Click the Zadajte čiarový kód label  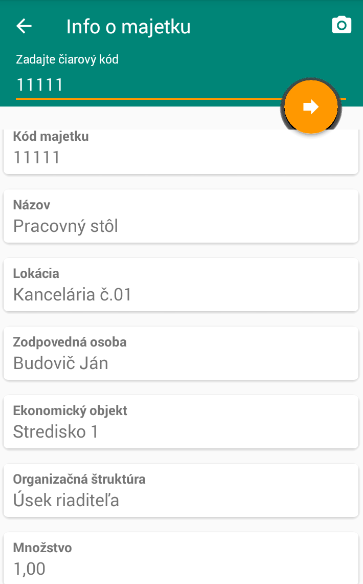(x=67, y=60)
